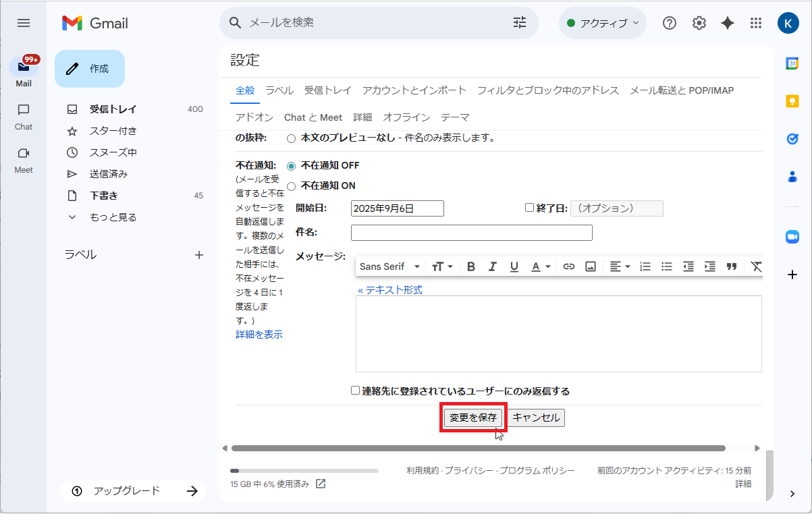The image size is (812, 514).
Task: Click the 変更を保存 button
Action: pos(473,418)
